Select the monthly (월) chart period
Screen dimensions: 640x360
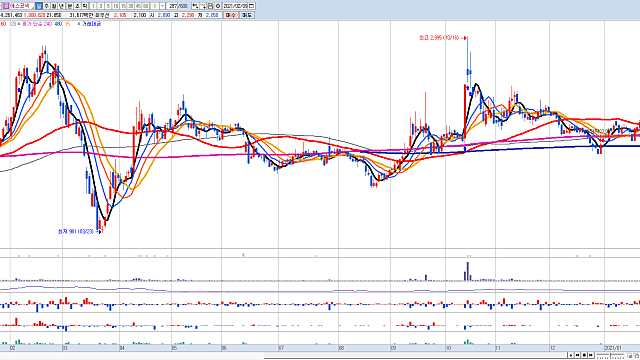[54, 6]
